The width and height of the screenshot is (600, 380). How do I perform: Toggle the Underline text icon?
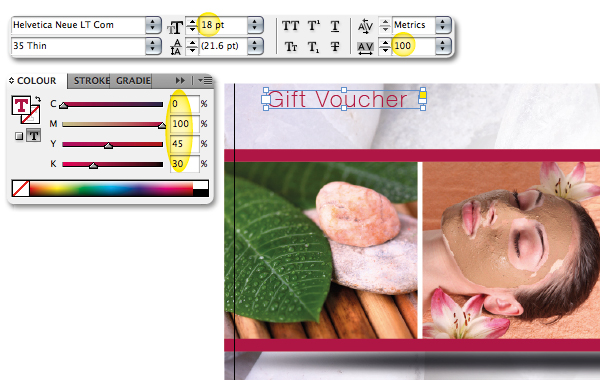[335, 26]
